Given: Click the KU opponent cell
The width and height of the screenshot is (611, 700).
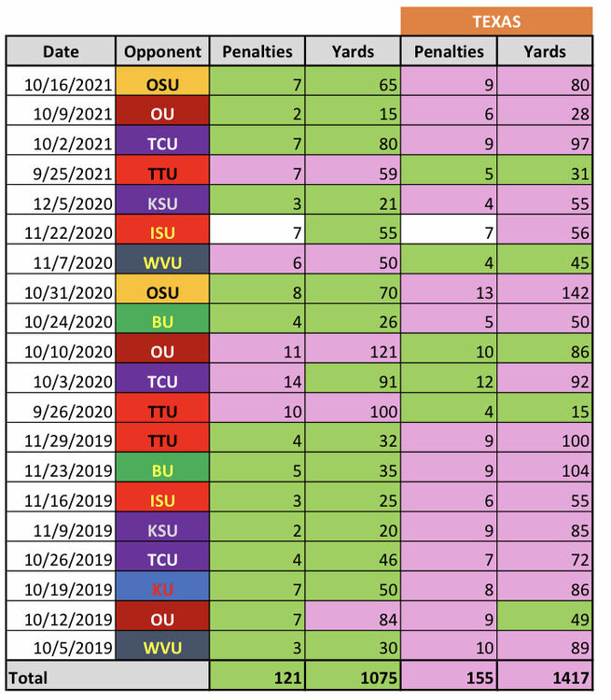Looking at the screenshot, I should [163, 590].
